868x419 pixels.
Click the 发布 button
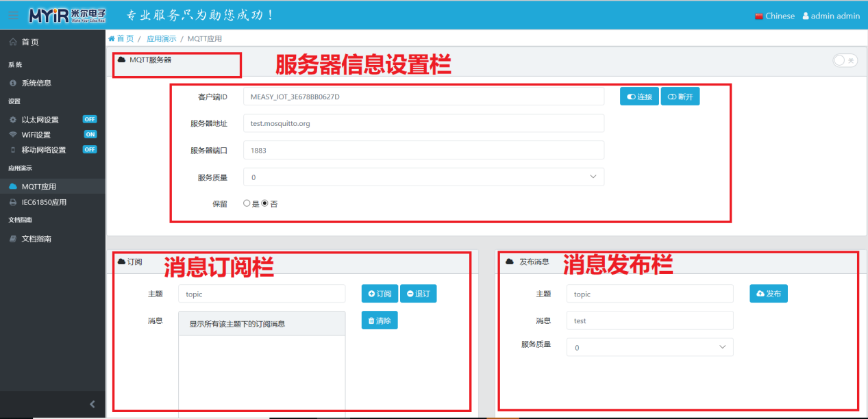click(769, 294)
